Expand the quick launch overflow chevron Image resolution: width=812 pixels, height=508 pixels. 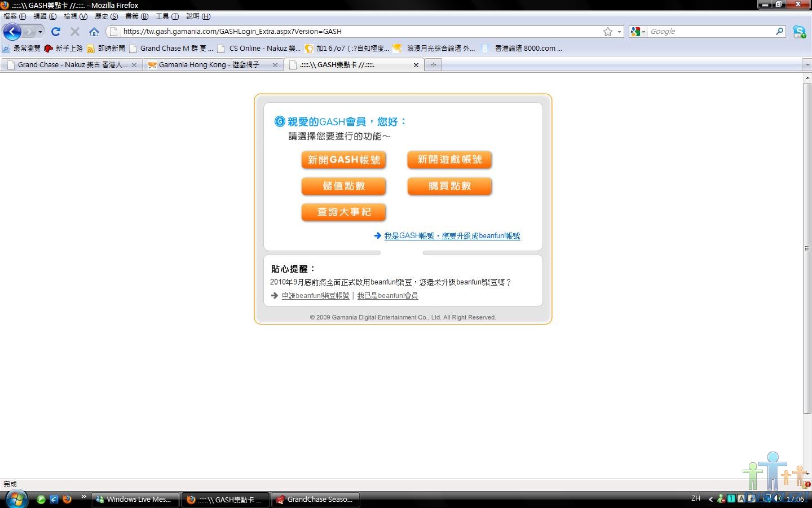tap(84, 497)
